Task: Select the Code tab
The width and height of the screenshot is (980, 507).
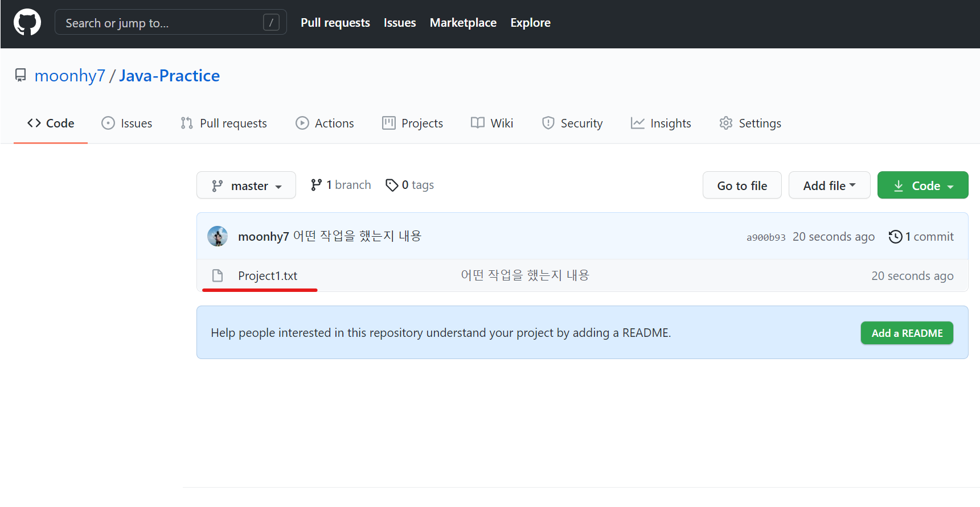Action: click(x=51, y=123)
